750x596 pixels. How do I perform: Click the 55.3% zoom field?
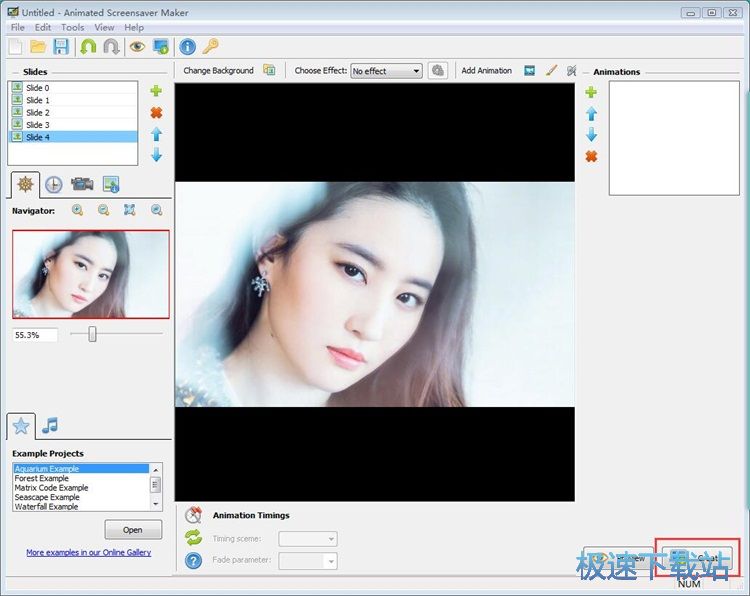click(x=34, y=335)
